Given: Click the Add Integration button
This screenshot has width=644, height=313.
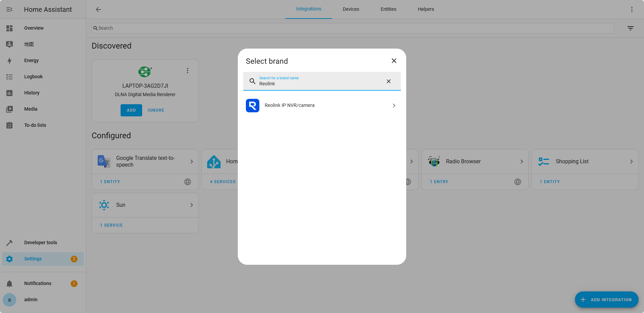Looking at the screenshot, I should pyautogui.click(x=607, y=300).
